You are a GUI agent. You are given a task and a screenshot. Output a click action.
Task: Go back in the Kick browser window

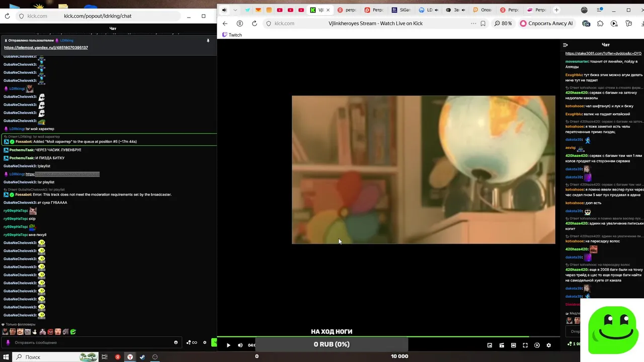pyautogui.click(x=225, y=23)
